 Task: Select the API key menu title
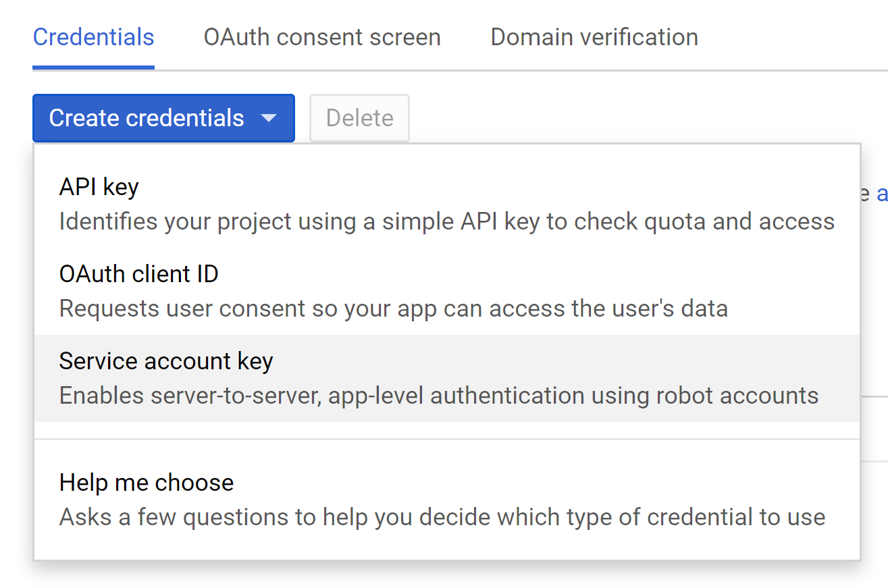pos(99,187)
